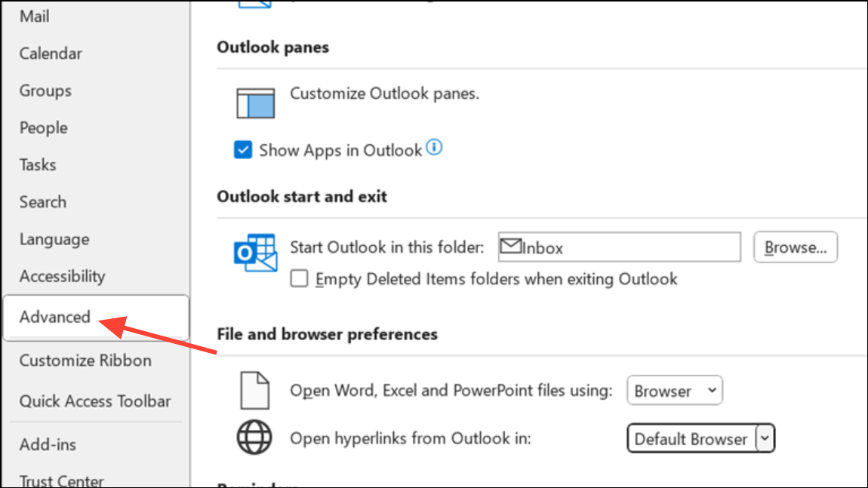Click the Browse... button

(x=796, y=247)
